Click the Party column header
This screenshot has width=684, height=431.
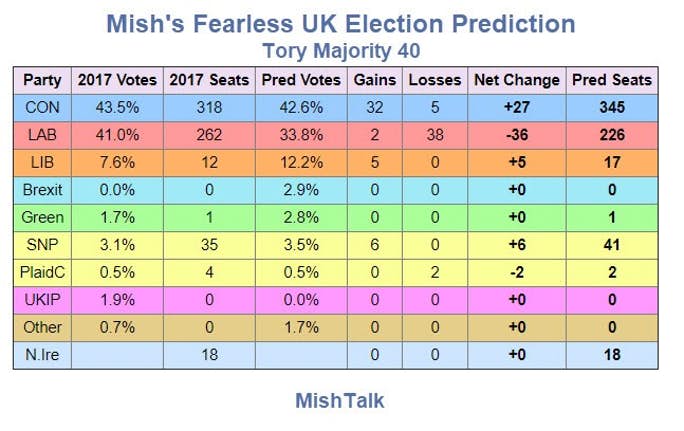coord(42,80)
